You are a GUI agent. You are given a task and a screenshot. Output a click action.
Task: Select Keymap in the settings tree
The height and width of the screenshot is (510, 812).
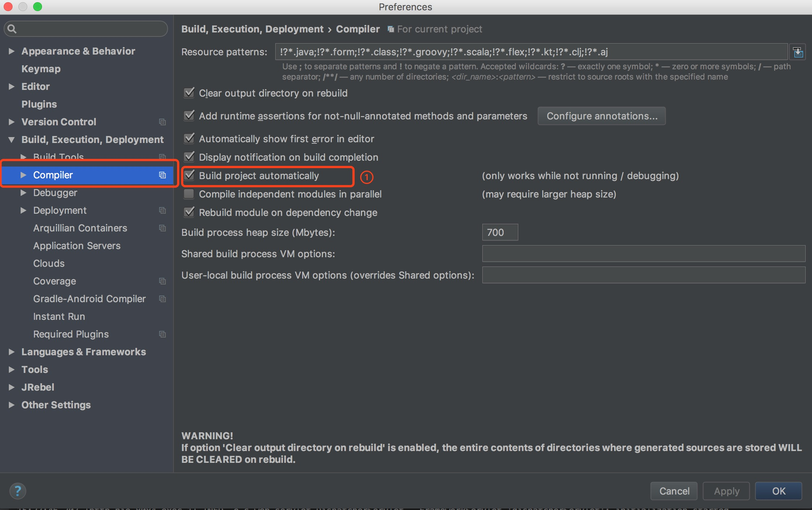[41, 69]
